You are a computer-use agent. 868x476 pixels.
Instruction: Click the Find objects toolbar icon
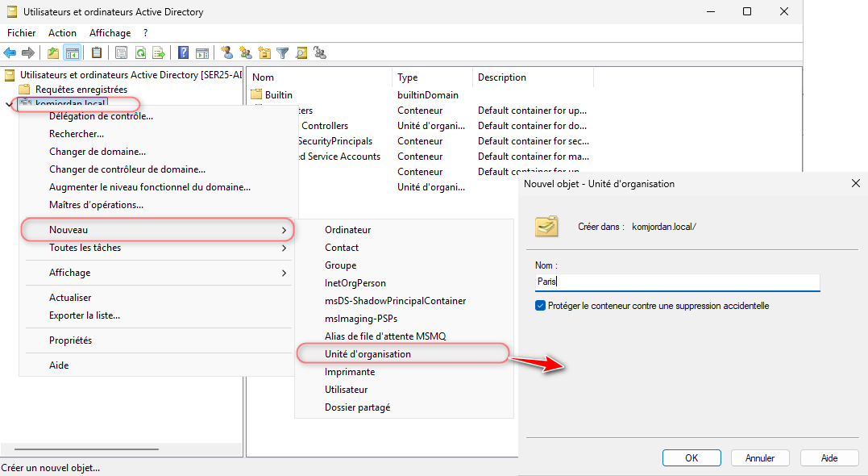point(301,53)
